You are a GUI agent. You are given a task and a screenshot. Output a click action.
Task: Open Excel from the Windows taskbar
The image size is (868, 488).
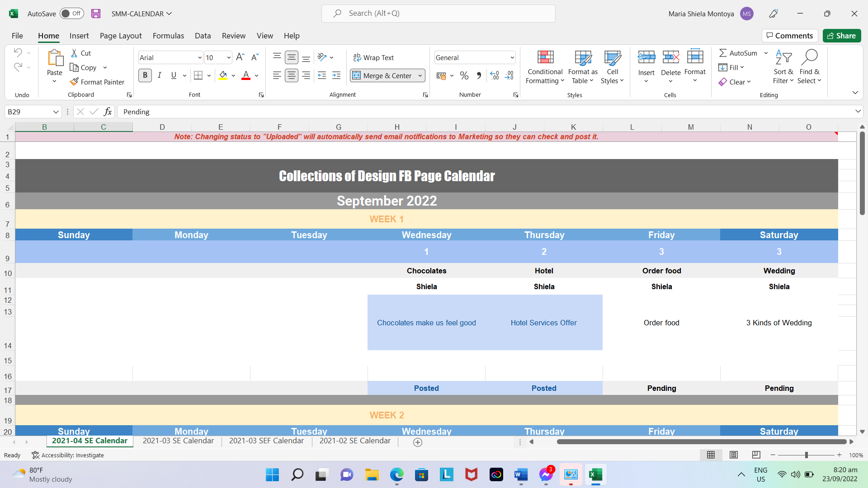coord(595,474)
